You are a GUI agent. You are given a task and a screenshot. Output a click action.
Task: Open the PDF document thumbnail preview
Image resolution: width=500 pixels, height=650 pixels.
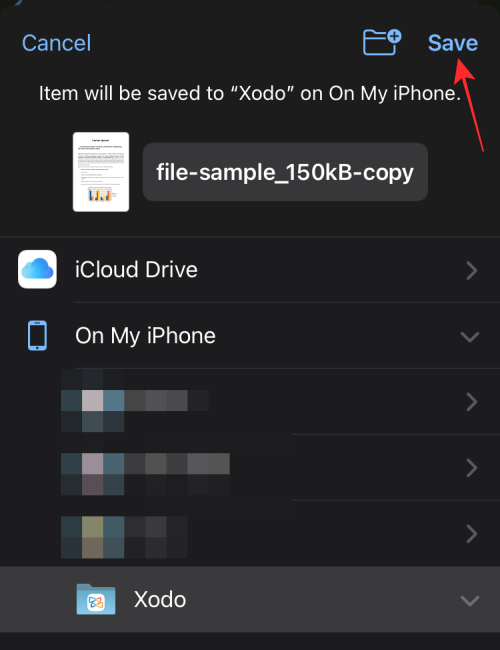[x=101, y=172]
